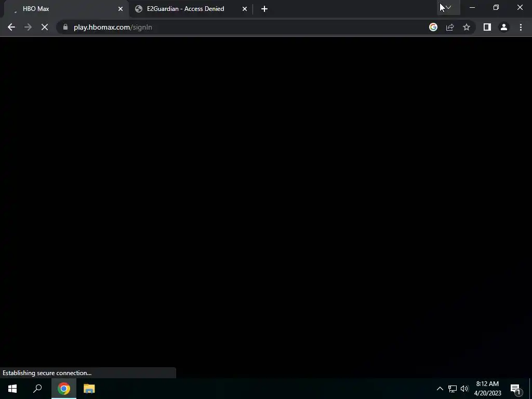Close the Chrome window
This screenshot has width=532, height=399.
(x=520, y=7)
